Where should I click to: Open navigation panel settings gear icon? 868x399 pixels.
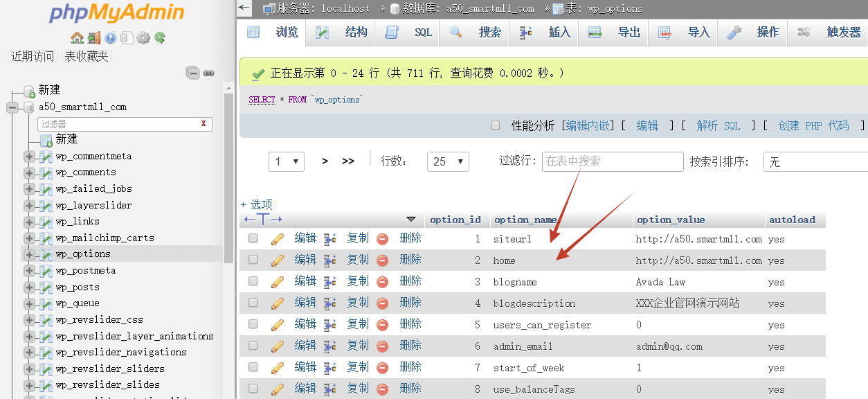tap(143, 38)
